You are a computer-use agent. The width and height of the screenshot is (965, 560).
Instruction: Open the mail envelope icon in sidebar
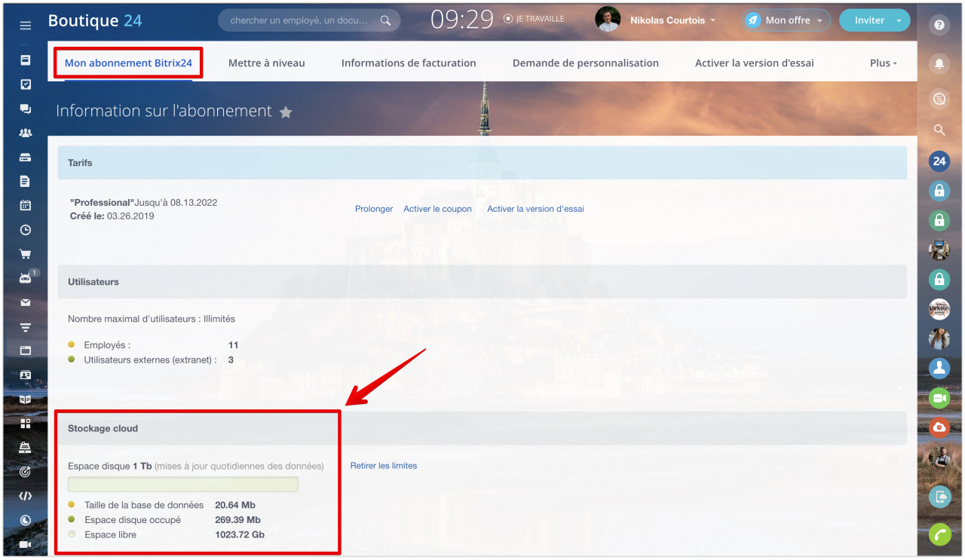pos(25,302)
